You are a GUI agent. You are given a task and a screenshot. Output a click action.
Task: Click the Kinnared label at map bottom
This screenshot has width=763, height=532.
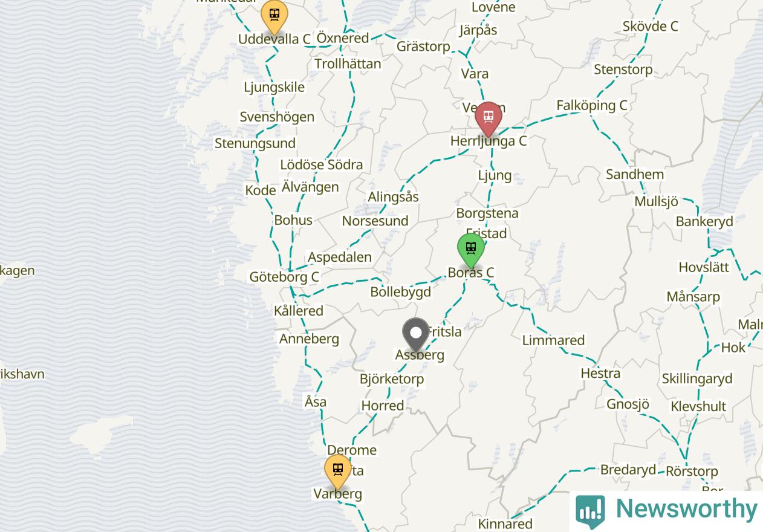click(x=505, y=524)
